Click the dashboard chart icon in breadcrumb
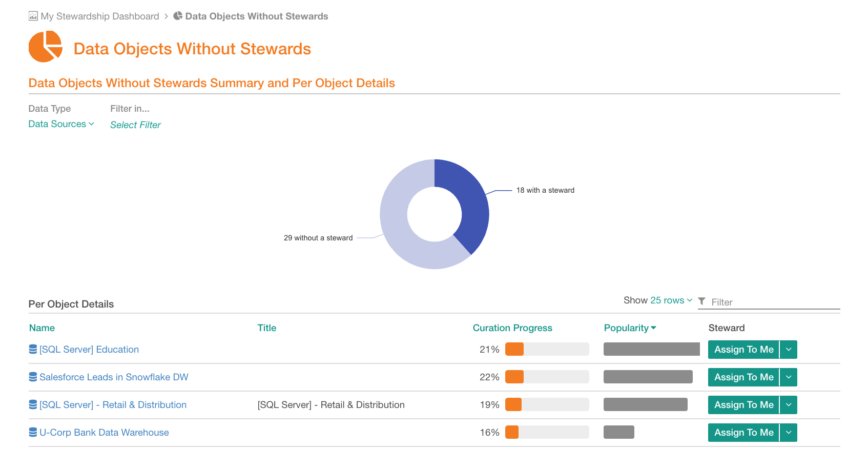Screen dimensions: 868x449 [33, 16]
